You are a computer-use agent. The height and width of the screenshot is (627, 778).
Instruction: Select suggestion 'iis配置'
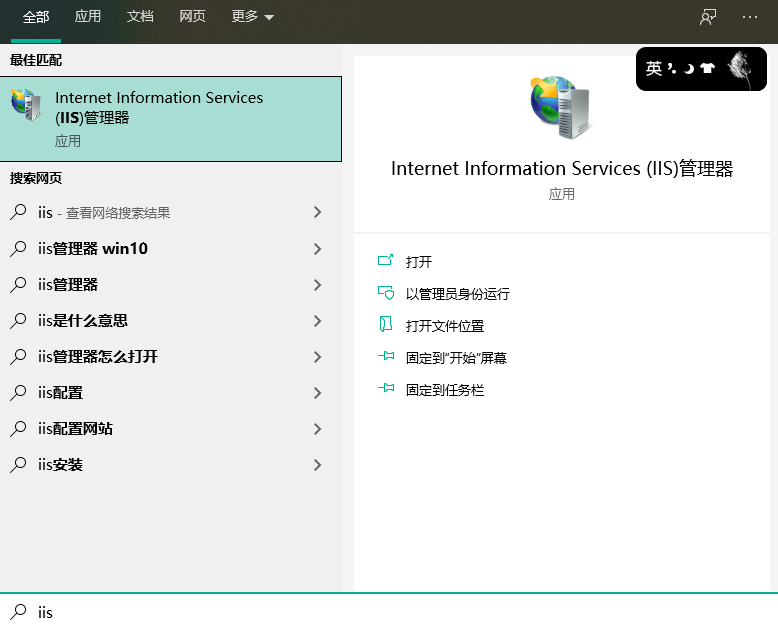click(x=171, y=393)
